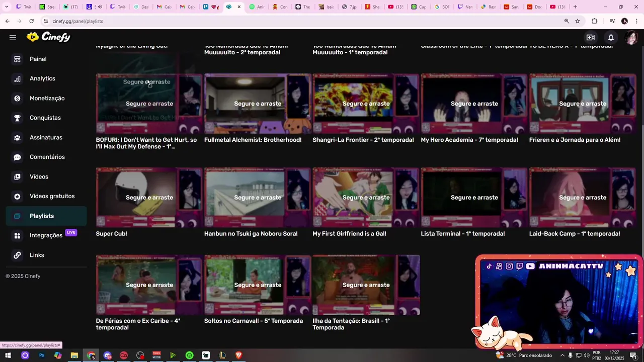Open the Windows Start menu

(8, 355)
